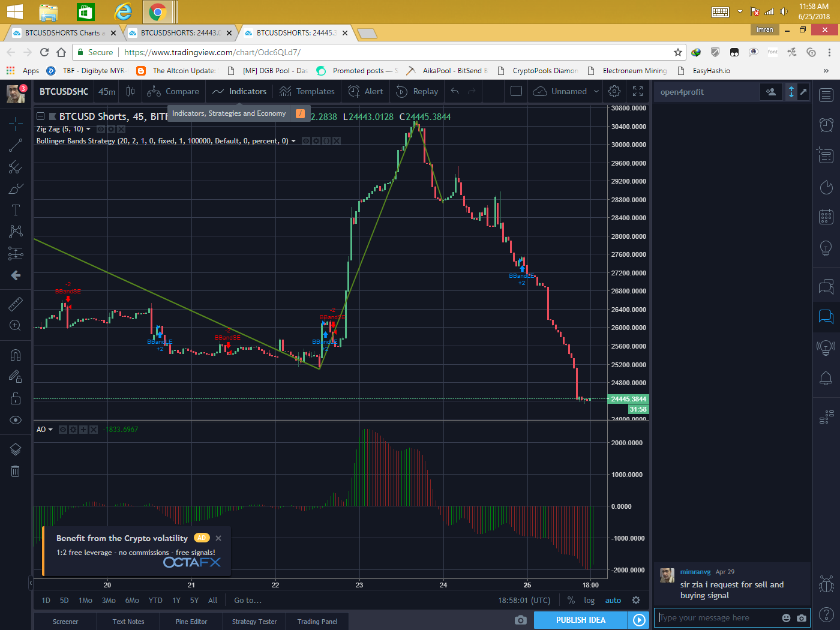Set the chart range to 3Mo
Image resolution: width=840 pixels, height=630 pixels.
coord(109,600)
